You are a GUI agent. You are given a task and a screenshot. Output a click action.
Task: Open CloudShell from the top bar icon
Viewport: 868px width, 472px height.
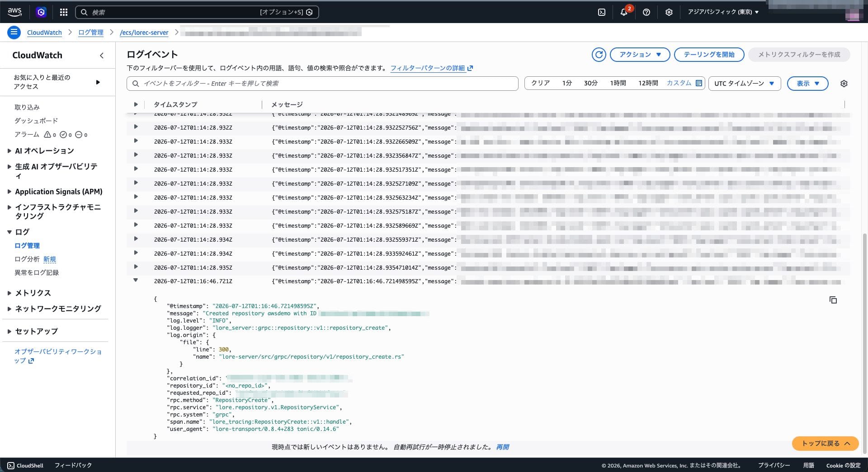point(601,12)
